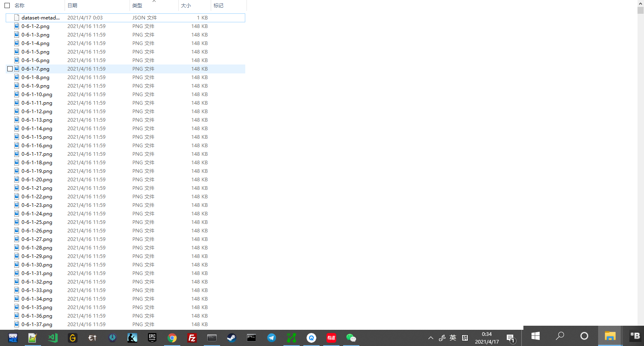644x346 pixels.
Task: Tick the select-all checkbox in the header
Action: tap(7, 5)
